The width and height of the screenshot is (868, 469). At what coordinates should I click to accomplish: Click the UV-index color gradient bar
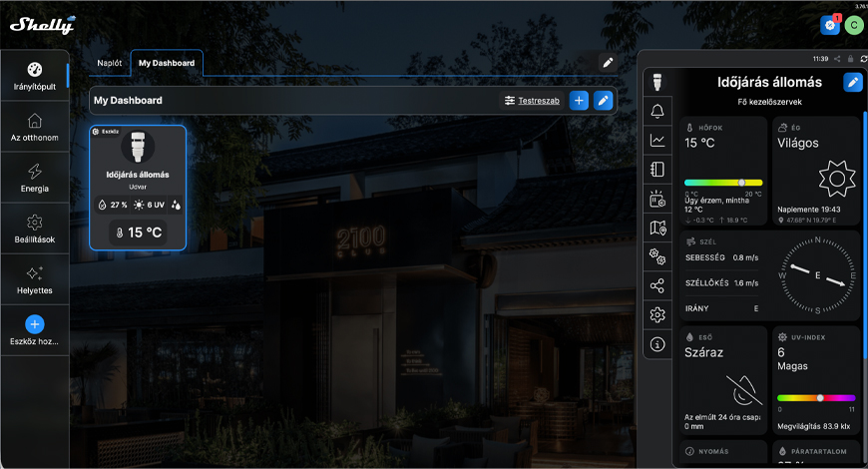815,397
